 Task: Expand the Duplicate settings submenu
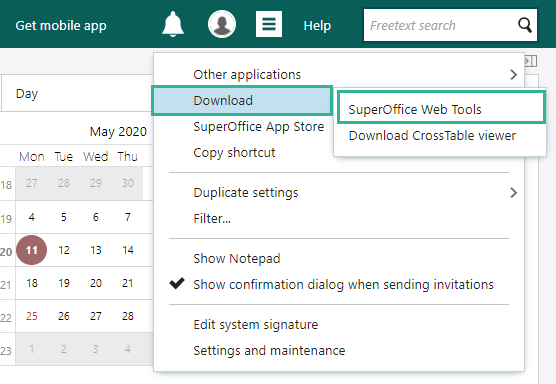click(x=339, y=193)
